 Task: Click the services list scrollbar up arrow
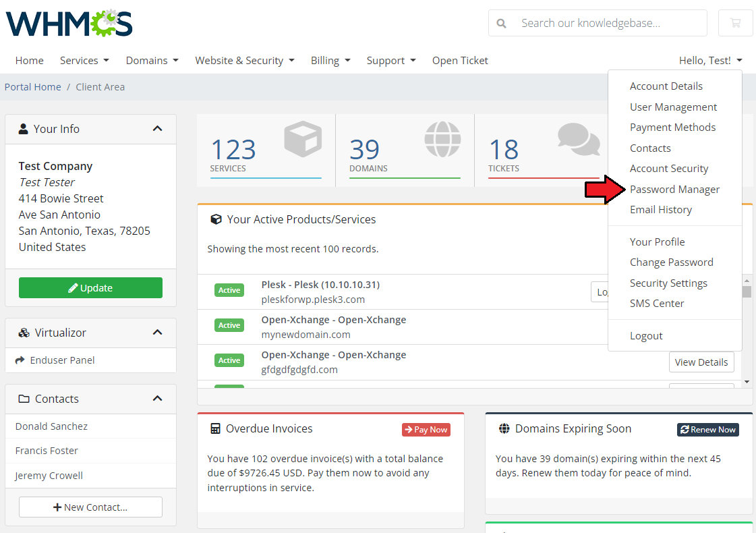coord(747,280)
